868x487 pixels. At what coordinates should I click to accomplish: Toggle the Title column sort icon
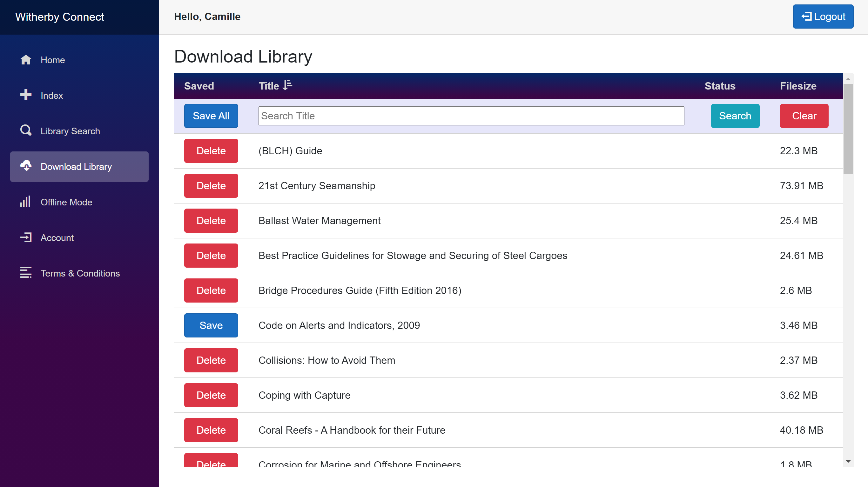287,85
